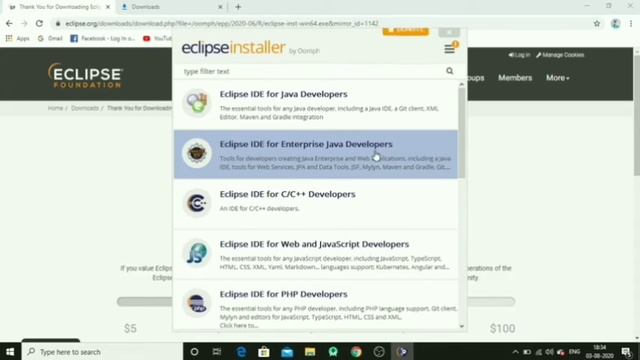The image size is (640, 360).
Task: Click the Type here to search box
Action: [102, 351]
